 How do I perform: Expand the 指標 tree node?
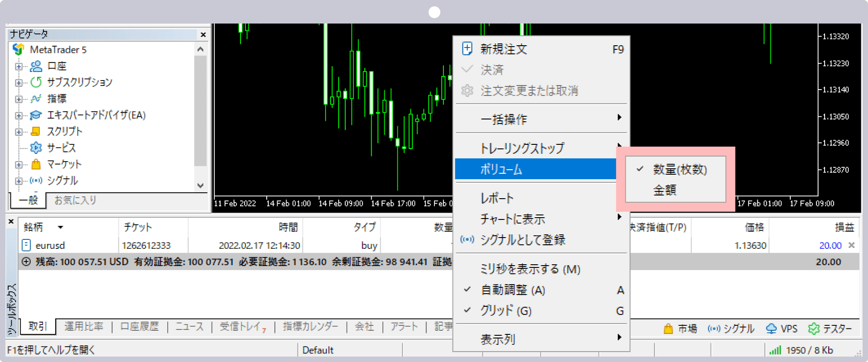coord(19,99)
